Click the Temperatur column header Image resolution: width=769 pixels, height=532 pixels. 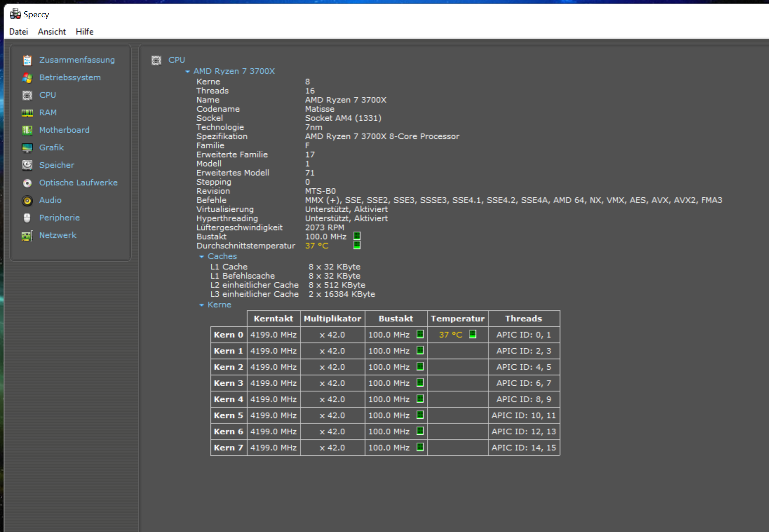point(458,318)
